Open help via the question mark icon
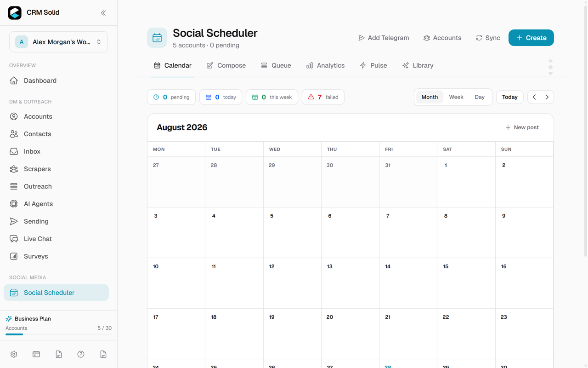 click(81, 354)
